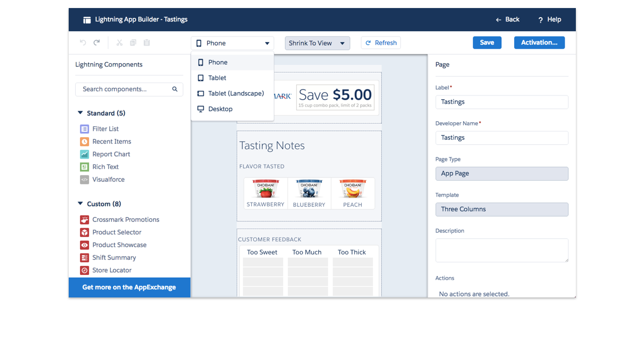Click the Help question mark icon
644x343 pixels.
click(540, 20)
